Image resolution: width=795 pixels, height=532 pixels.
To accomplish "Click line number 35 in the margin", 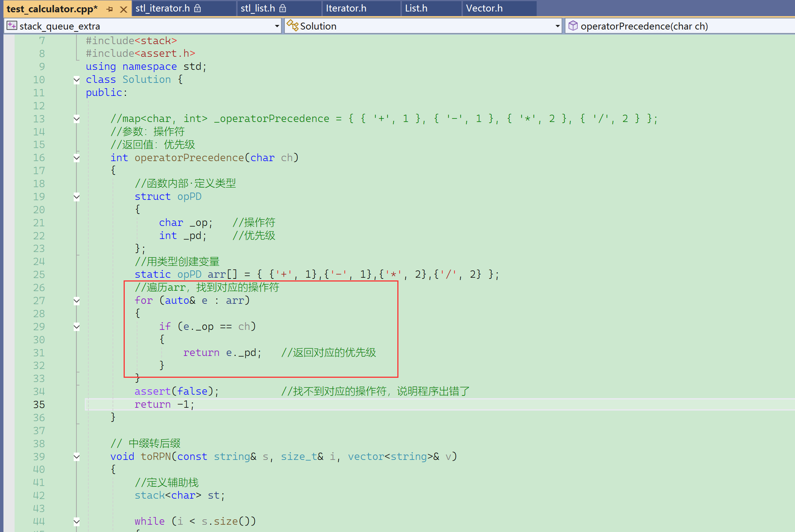I will 39,404.
